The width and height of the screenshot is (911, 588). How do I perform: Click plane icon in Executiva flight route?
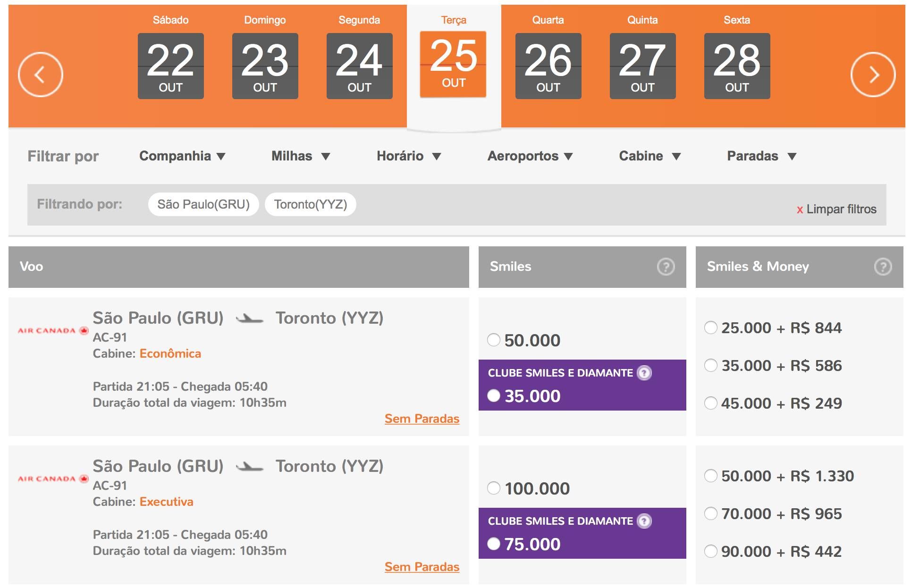point(249,467)
